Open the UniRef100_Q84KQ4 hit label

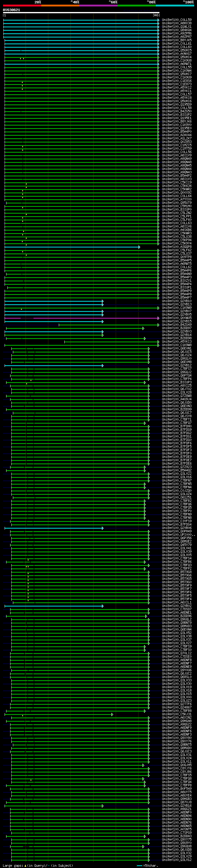pos(176,30)
